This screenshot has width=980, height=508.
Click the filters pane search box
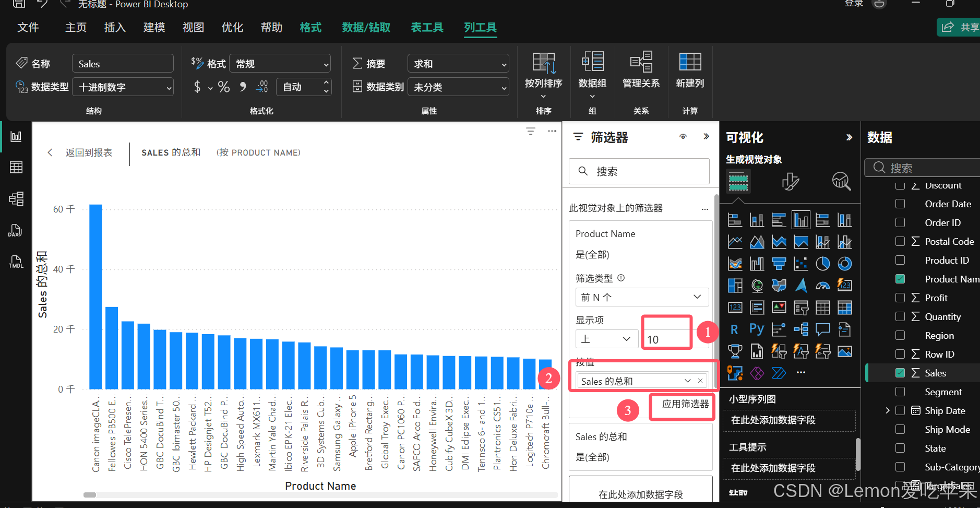click(639, 171)
